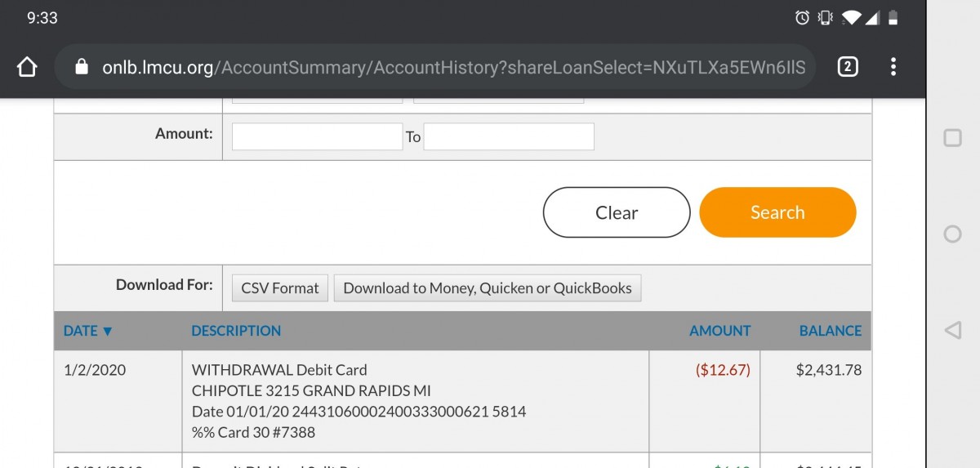Sort transactions by DESCRIPTION column
This screenshot has height=468, width=980.
236,331
